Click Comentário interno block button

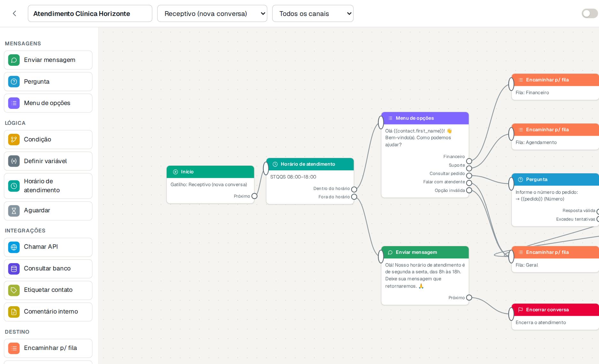(48, 312)
